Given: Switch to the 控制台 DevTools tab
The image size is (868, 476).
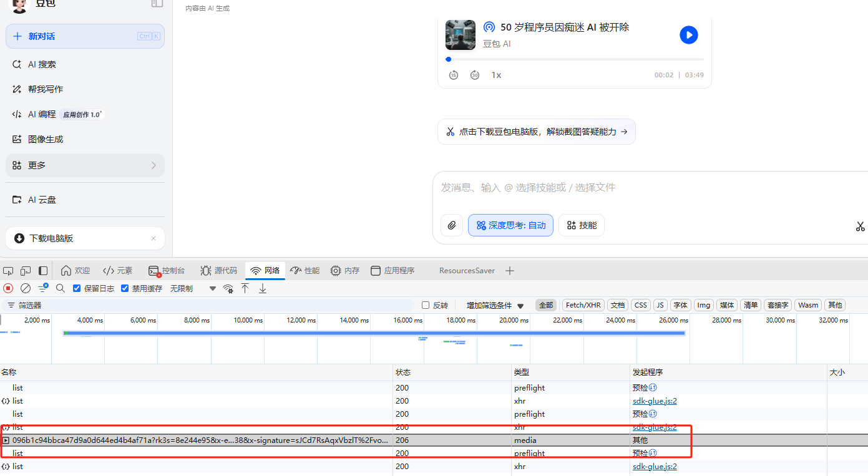Looking at the screenshot, I should [x=167, y=271].
